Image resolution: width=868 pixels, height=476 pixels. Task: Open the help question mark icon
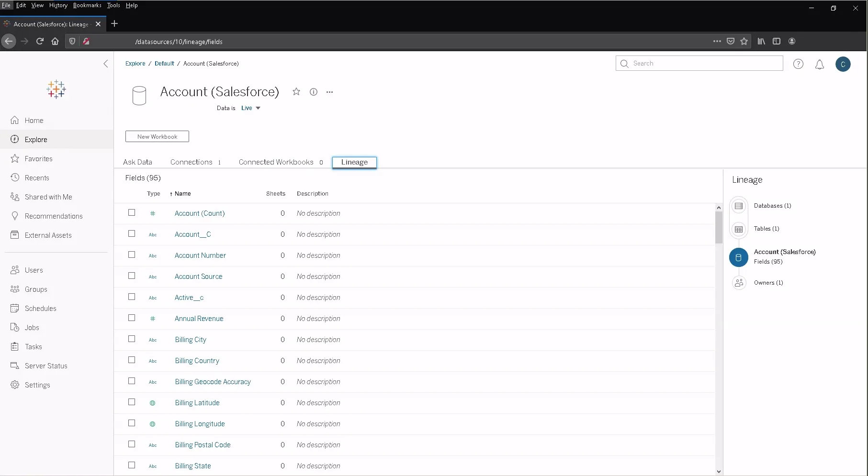(798, 64)
